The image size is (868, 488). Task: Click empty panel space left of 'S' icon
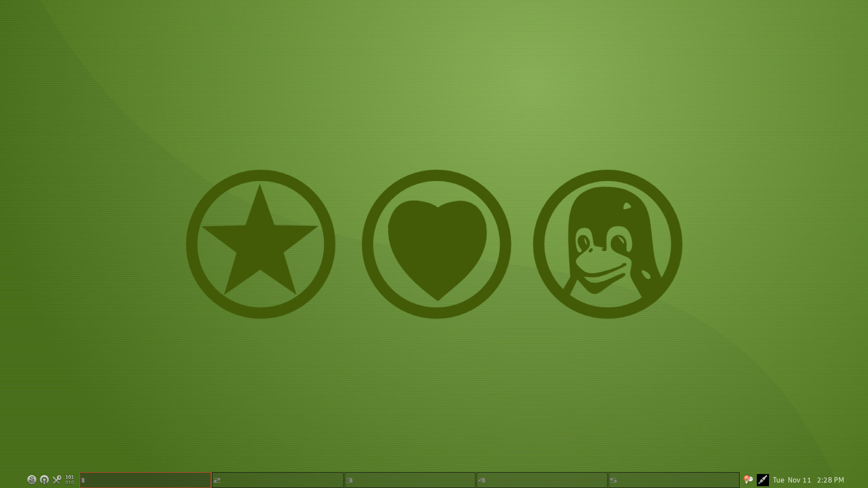pos(13,480)
